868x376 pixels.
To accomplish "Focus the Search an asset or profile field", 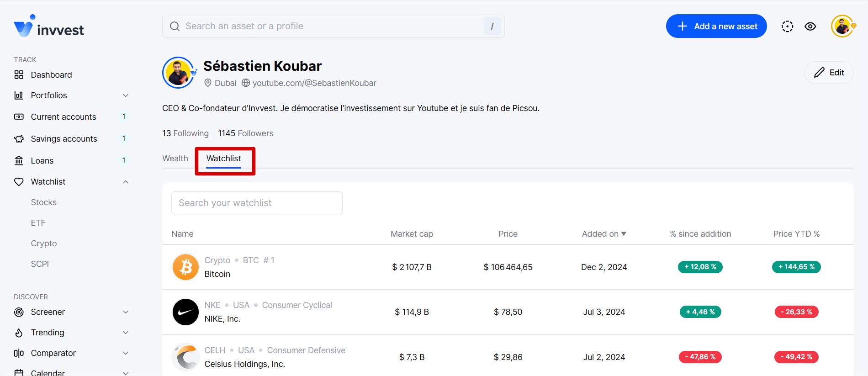I will (333, 26).
